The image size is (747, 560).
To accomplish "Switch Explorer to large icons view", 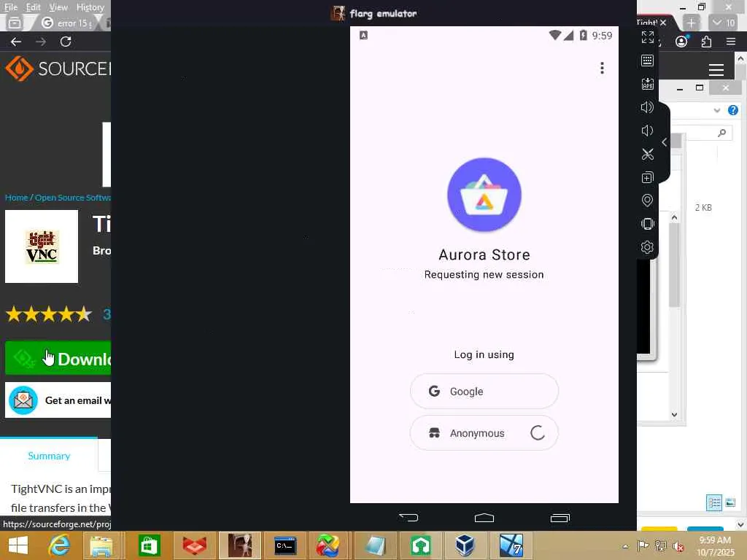I will (730, 502).
